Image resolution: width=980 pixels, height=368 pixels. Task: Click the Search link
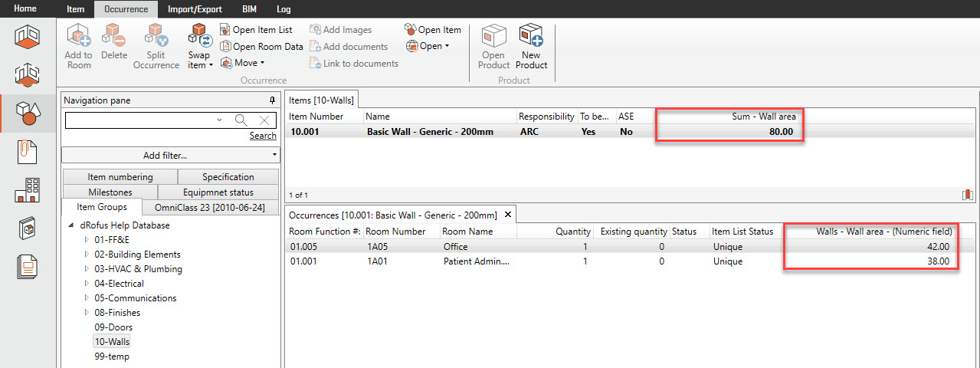[263, 136]
